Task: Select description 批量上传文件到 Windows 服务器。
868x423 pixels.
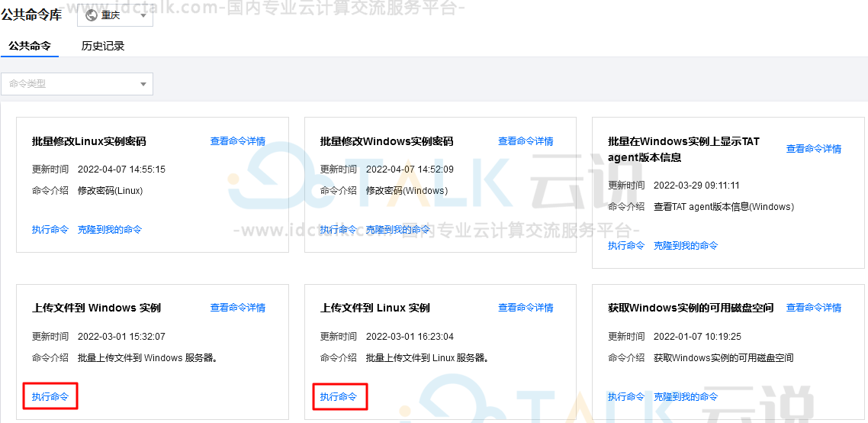Action: [149, 358]
